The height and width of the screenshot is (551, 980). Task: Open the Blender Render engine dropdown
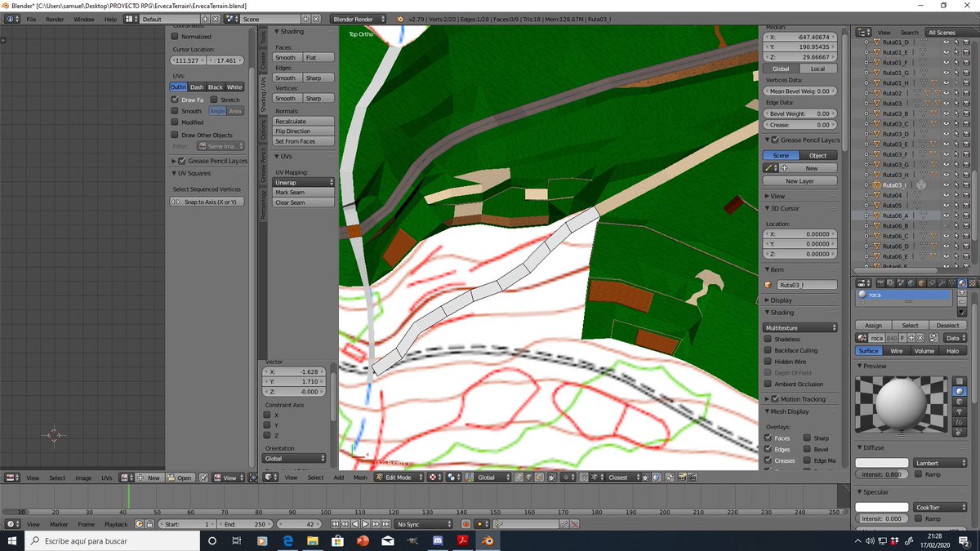[358, 18]
